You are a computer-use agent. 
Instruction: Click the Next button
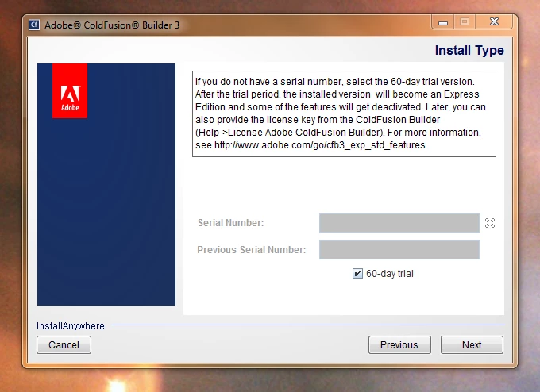[472, 345]
